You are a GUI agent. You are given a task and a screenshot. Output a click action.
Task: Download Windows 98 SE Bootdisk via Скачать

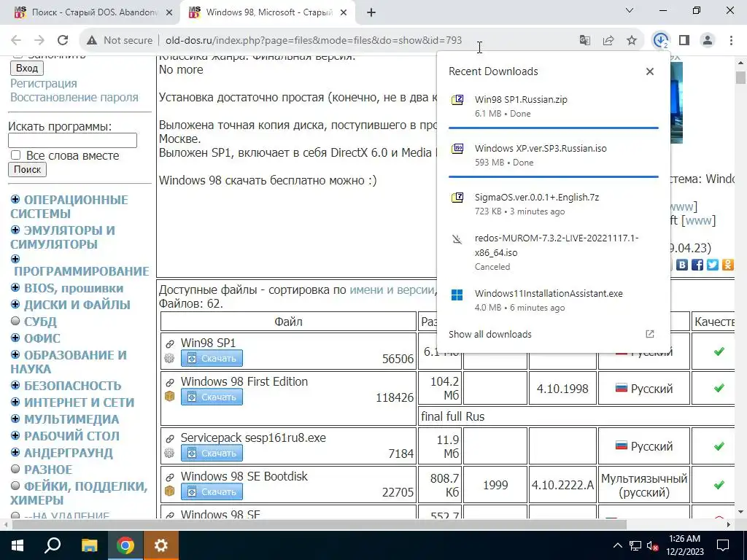click(212, 491)
